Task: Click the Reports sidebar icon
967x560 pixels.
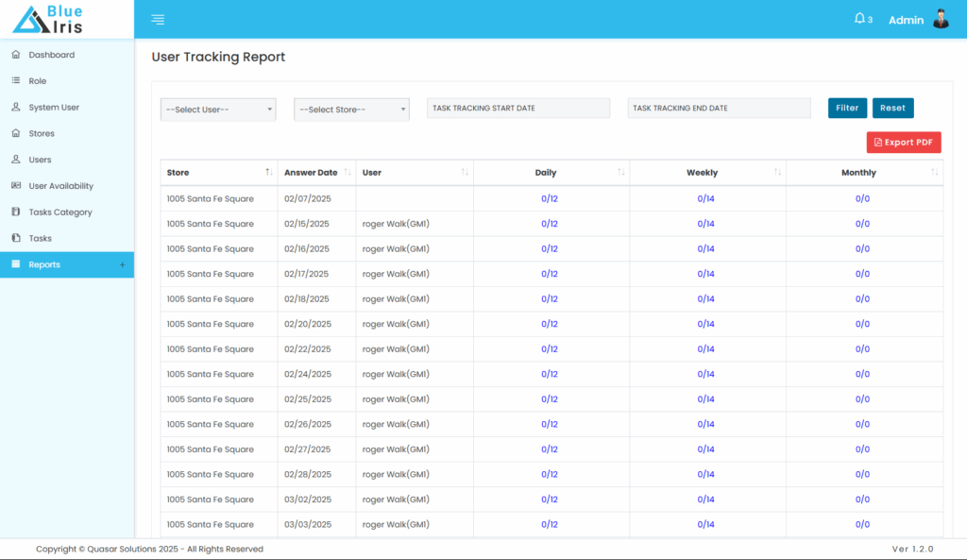Action: tap(16, 264)
